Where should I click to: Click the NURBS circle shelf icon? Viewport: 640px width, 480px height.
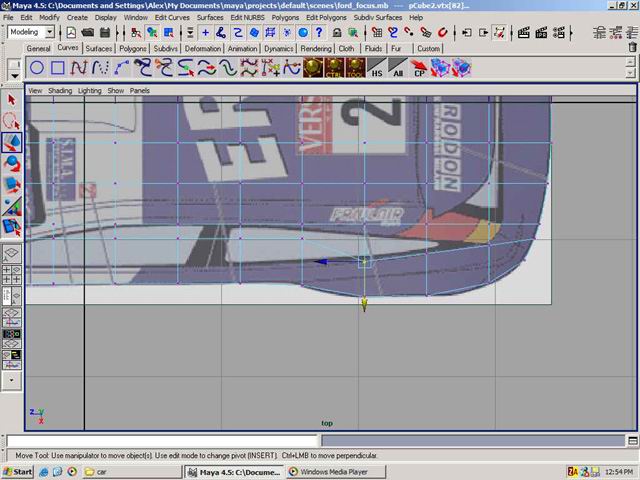(36, 68)
